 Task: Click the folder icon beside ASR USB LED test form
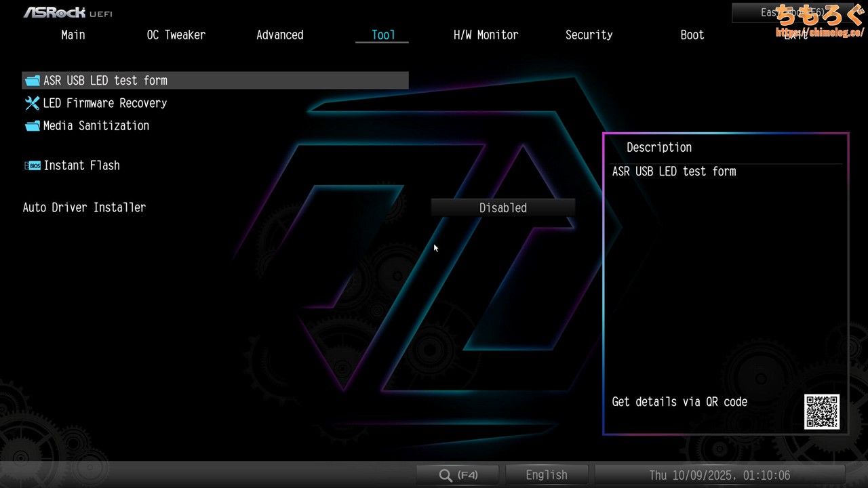[33, 81]
